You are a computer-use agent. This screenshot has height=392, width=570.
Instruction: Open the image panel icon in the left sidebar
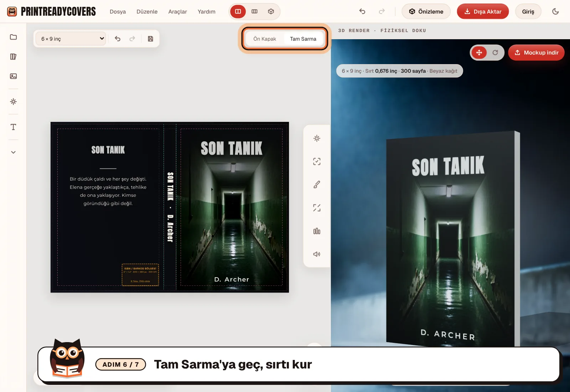pos(13,76)
